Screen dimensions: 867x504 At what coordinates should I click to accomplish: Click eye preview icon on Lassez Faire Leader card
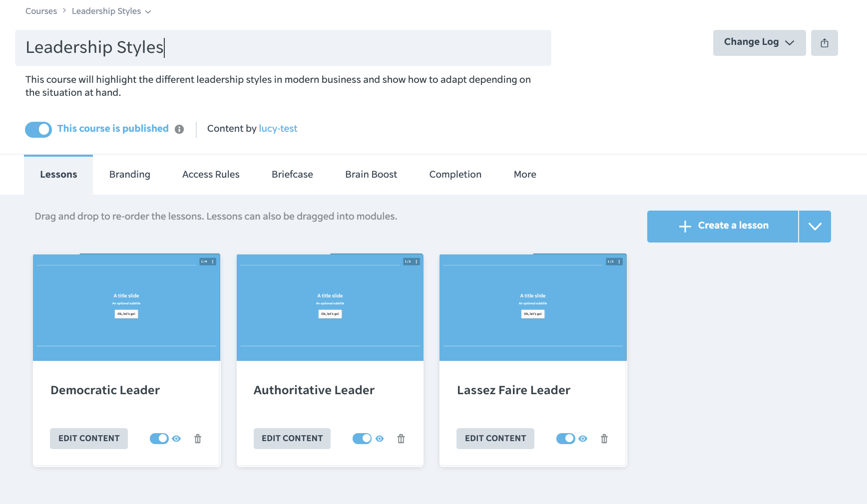583,439
